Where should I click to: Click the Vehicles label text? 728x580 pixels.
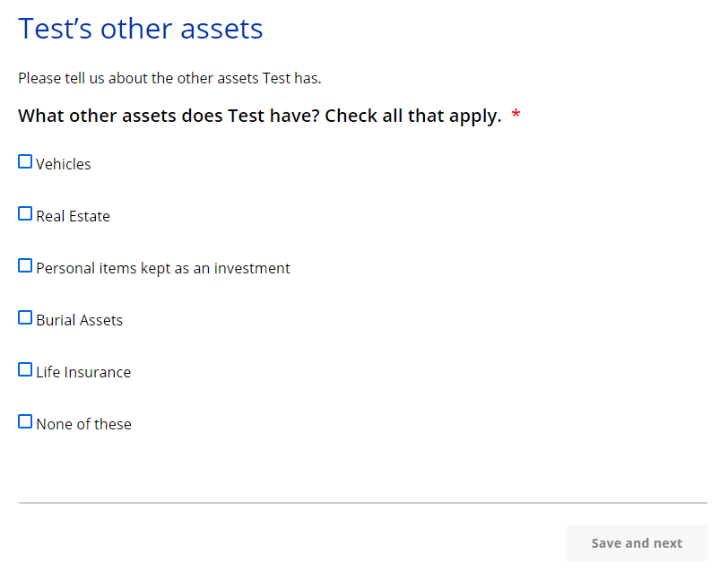click(64, 164)
